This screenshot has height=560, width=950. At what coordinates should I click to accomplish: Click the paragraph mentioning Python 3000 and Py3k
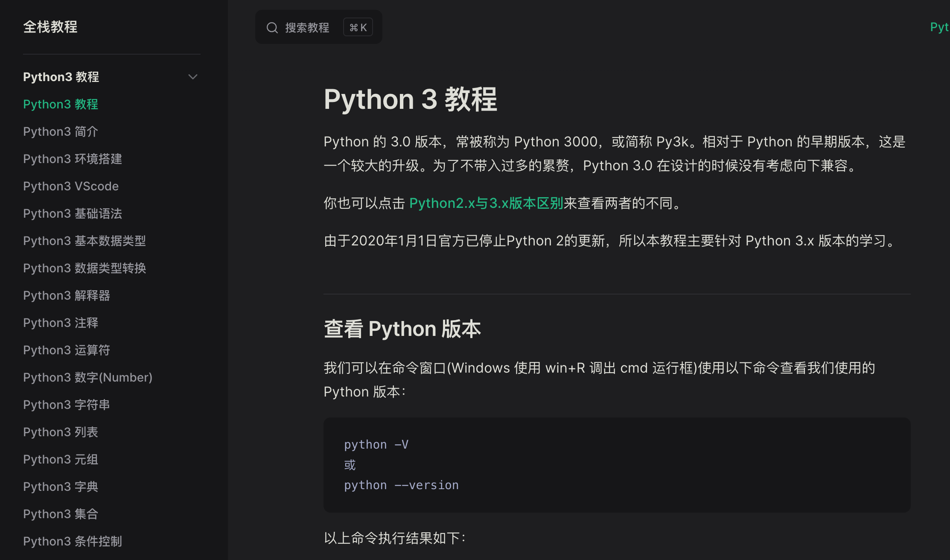click(615, 154)
